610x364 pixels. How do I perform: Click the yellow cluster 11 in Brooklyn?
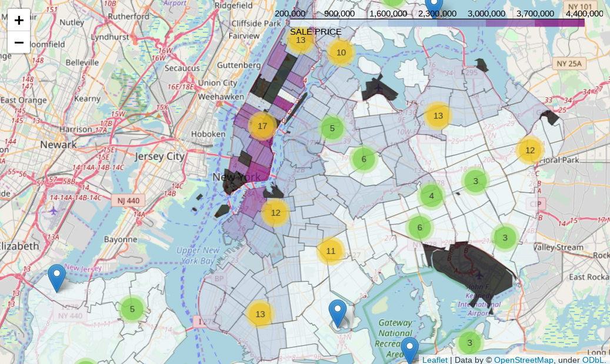click(331, 250)
